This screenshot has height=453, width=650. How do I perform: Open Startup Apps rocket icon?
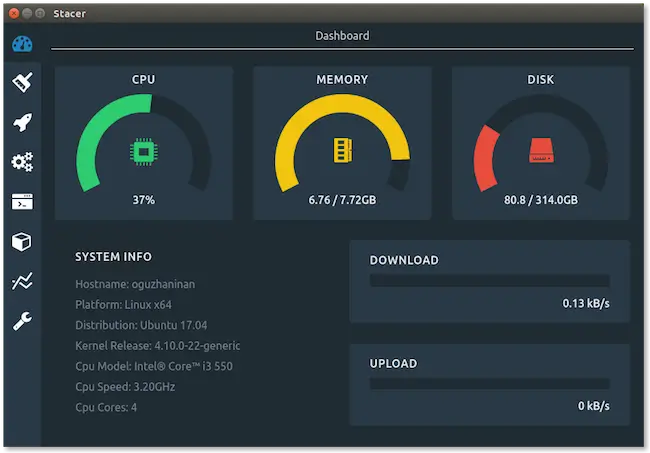pos(22,122)
